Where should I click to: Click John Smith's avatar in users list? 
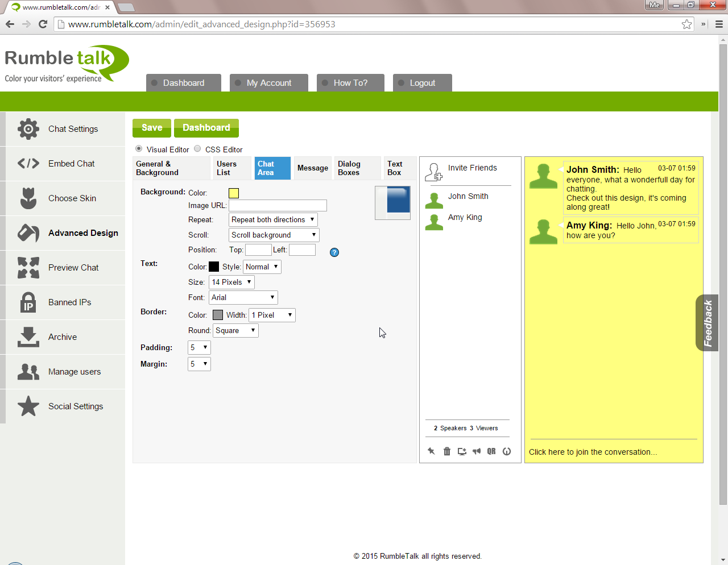click(x=434, y=200)
